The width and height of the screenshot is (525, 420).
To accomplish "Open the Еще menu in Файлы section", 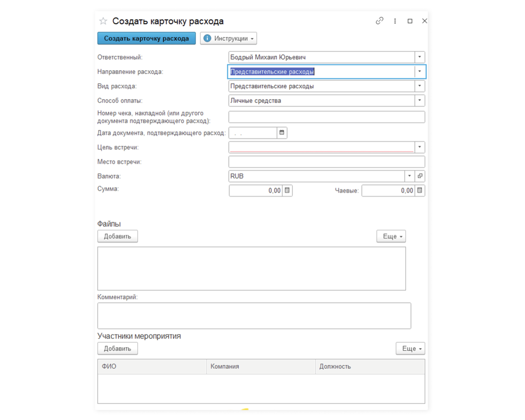I will point(391,236).
